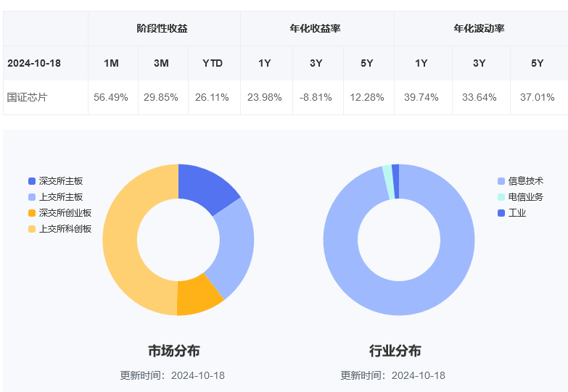Click the 电信业务 legend label
This screenshot has height=392, width=568.
(x=526, y=197)
